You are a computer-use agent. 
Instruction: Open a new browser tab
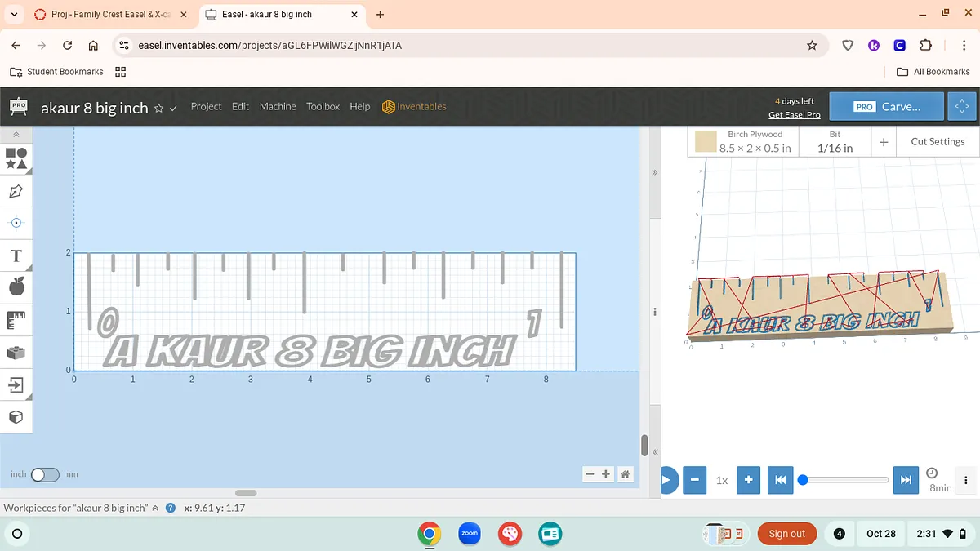[381, 15]
